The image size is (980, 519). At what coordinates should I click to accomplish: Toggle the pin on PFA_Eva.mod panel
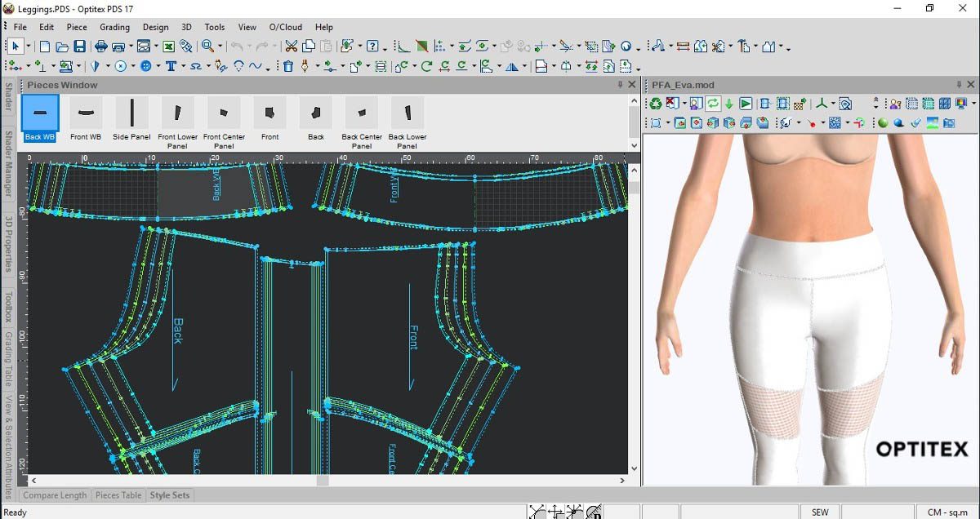[959, 85]
